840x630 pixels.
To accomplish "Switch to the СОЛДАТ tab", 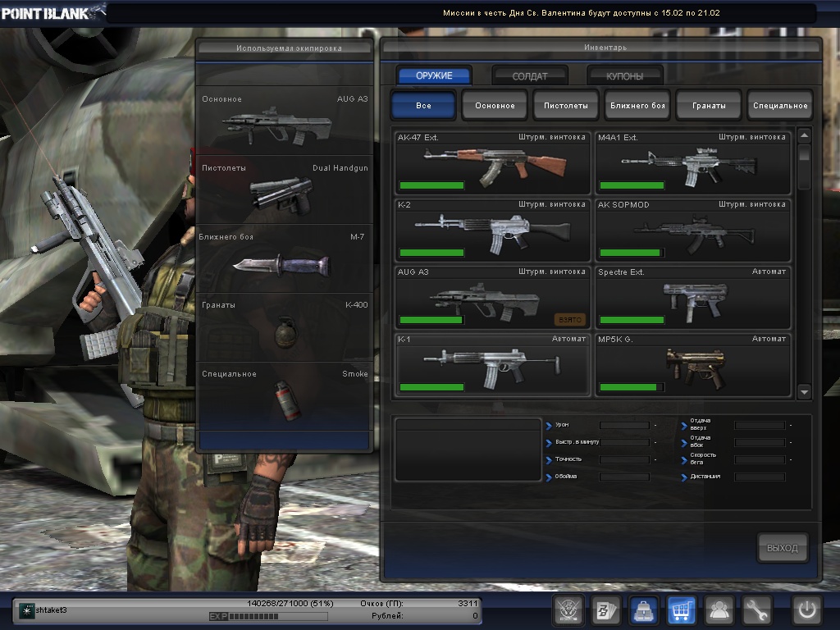I will pos(530,76).
